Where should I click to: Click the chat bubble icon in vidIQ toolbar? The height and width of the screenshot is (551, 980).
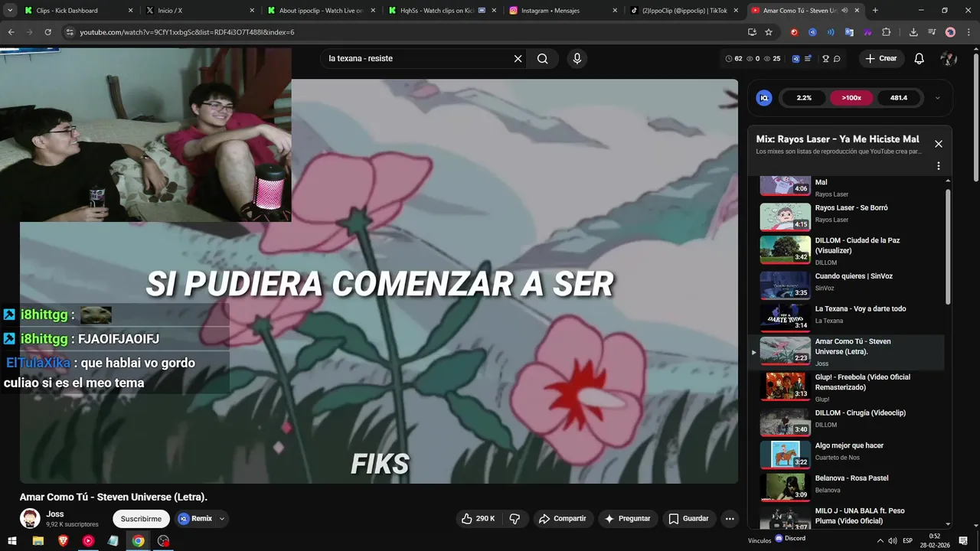tap(837, 59)
